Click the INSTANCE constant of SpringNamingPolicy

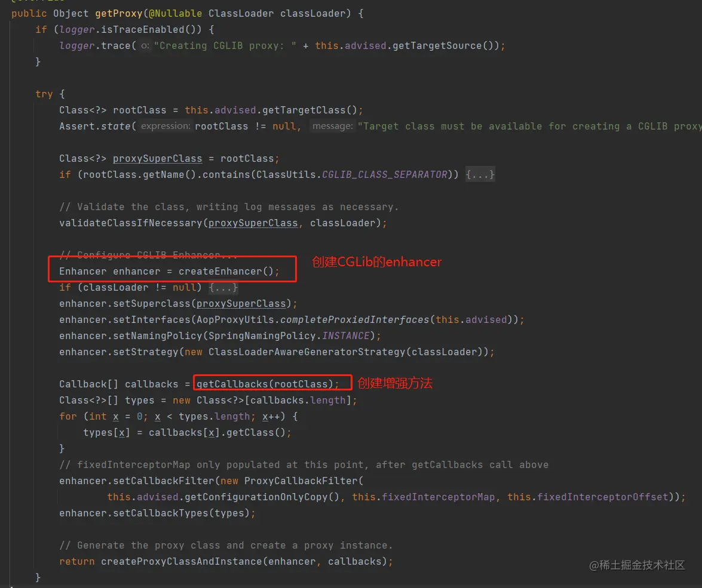coord(346,335)
